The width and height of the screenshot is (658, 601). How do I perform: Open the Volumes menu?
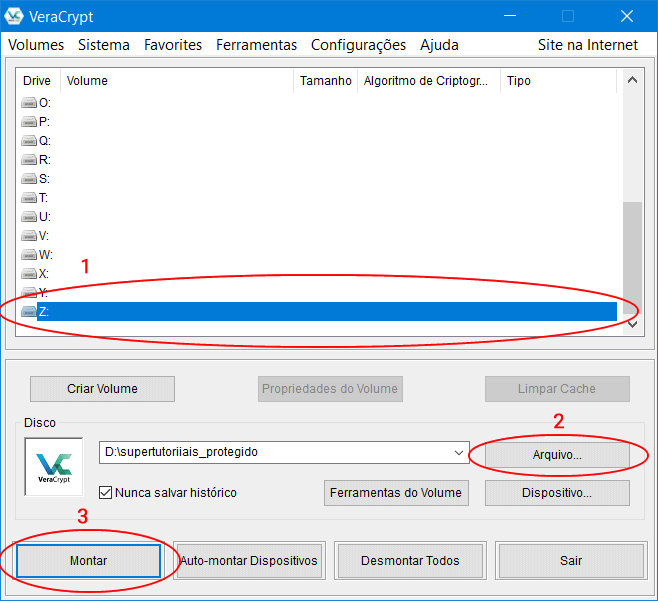[36, 45]
